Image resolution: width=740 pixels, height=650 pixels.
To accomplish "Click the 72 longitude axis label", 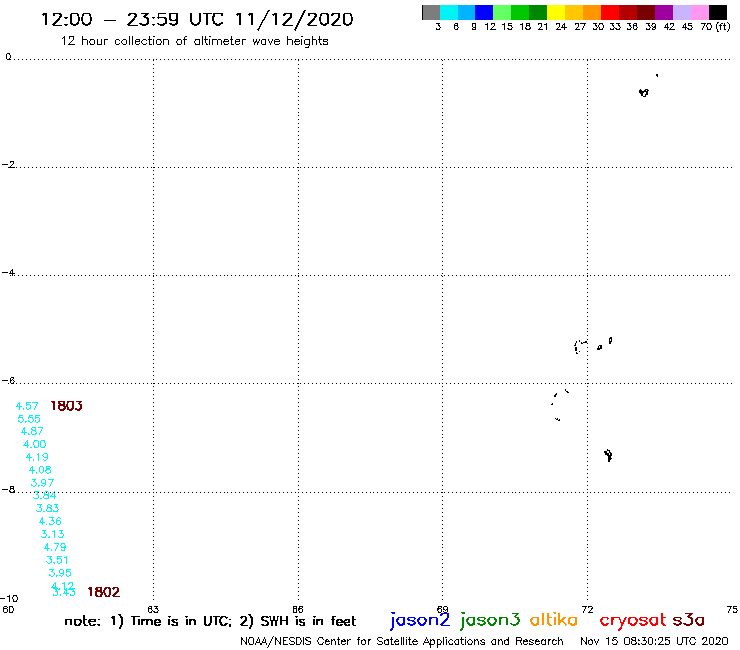I will [587, 609].
